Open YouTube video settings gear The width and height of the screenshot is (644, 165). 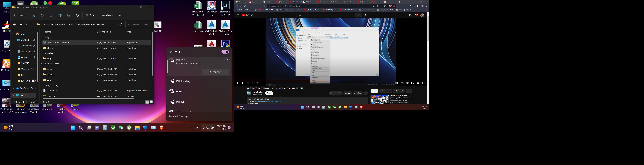pos(408,83)
